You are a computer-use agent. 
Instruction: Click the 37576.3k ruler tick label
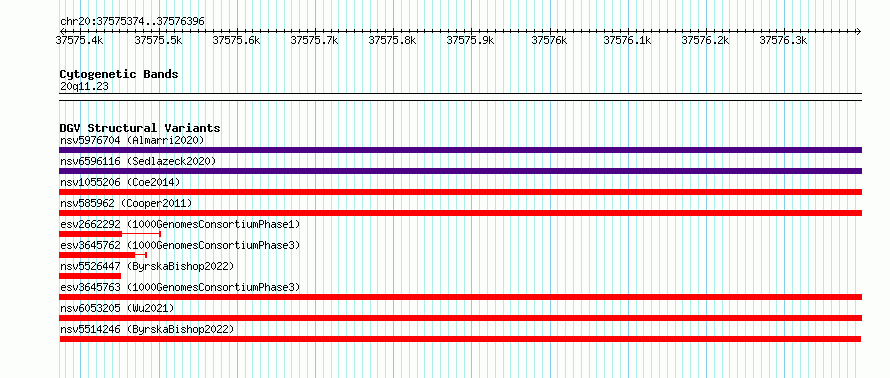[x=783, y=40]
